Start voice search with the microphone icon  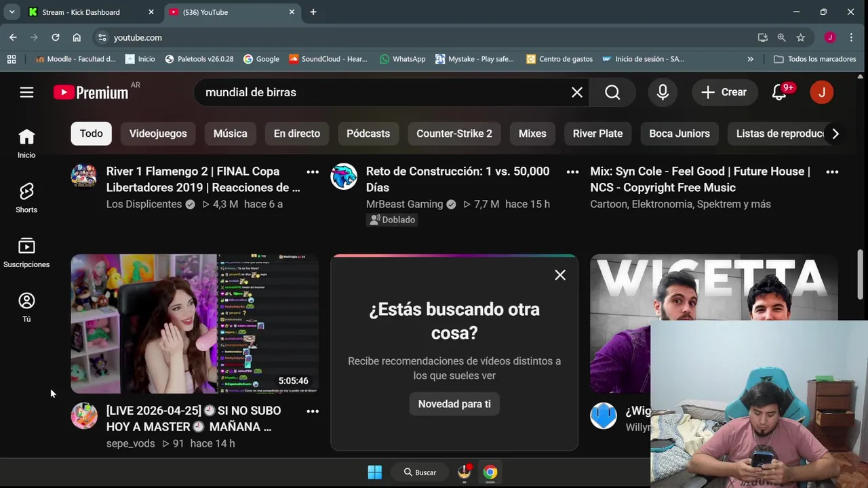pyautogui.click(x=663, y=92)
